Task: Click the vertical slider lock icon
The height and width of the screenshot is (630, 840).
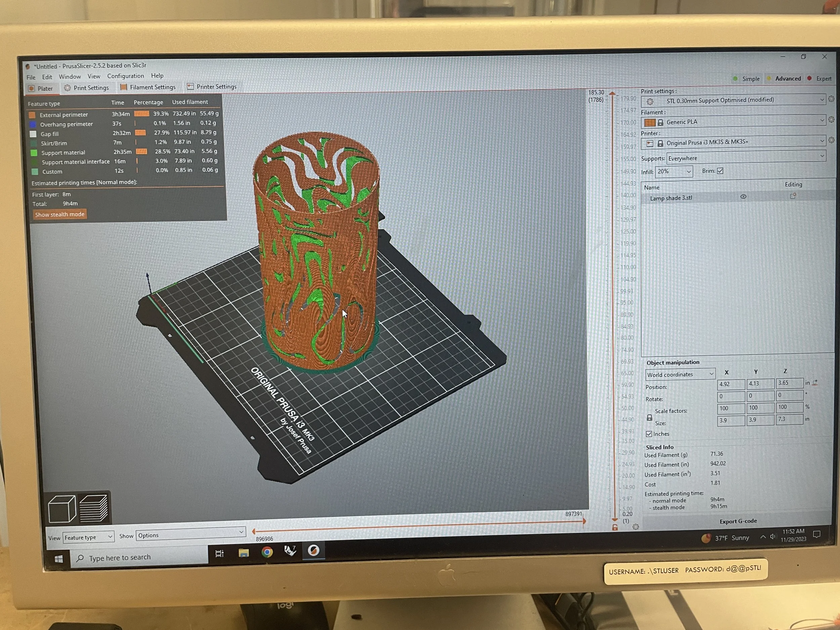Action: point(615,528)
